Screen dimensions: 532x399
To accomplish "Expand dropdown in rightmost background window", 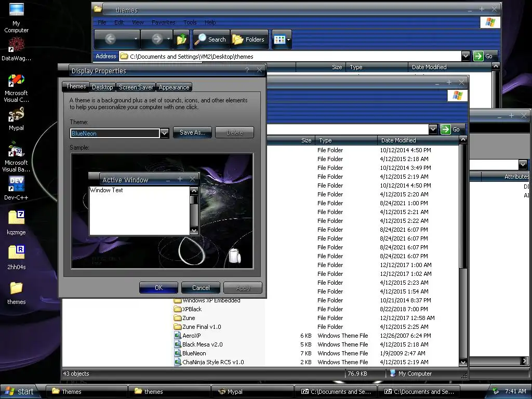I will coord(523,165).
